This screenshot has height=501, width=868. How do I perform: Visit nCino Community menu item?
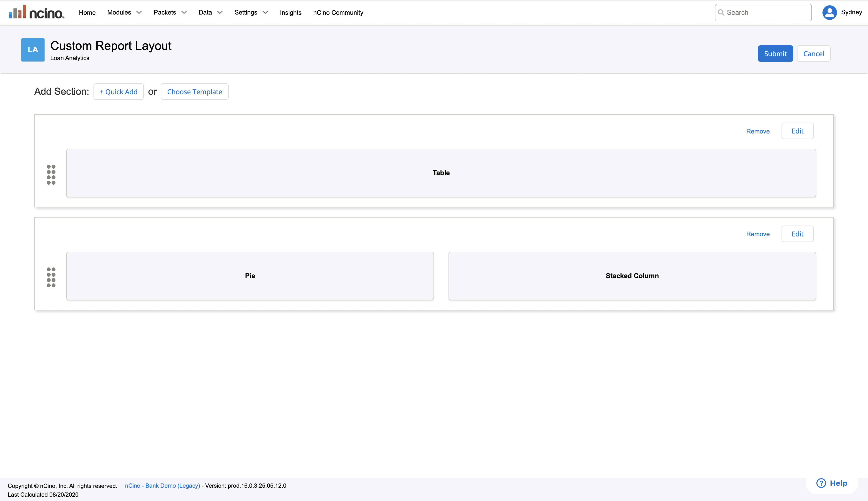click(x=338, y=12)
